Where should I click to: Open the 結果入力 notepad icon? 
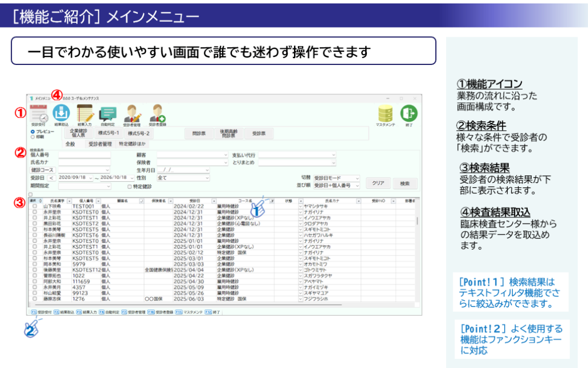[85, 113]
